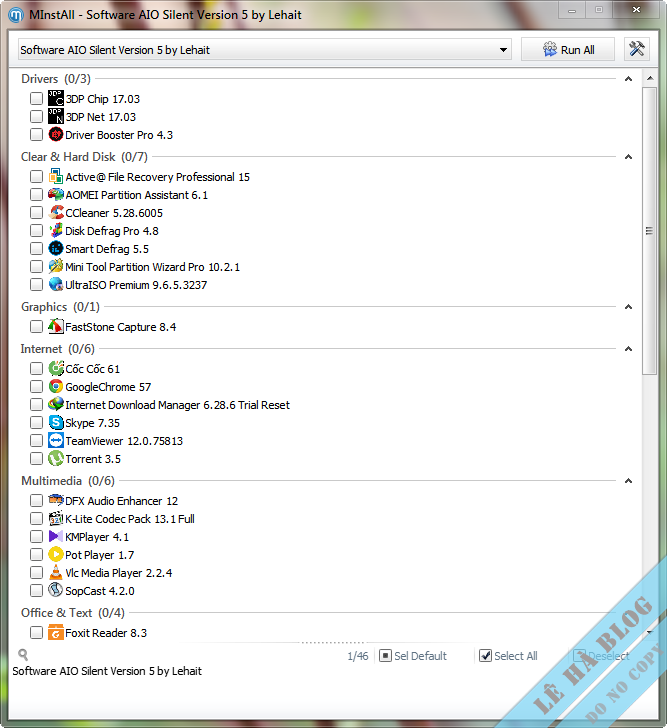
Task: Click the SopCast icon
Action: coord(56,591)
